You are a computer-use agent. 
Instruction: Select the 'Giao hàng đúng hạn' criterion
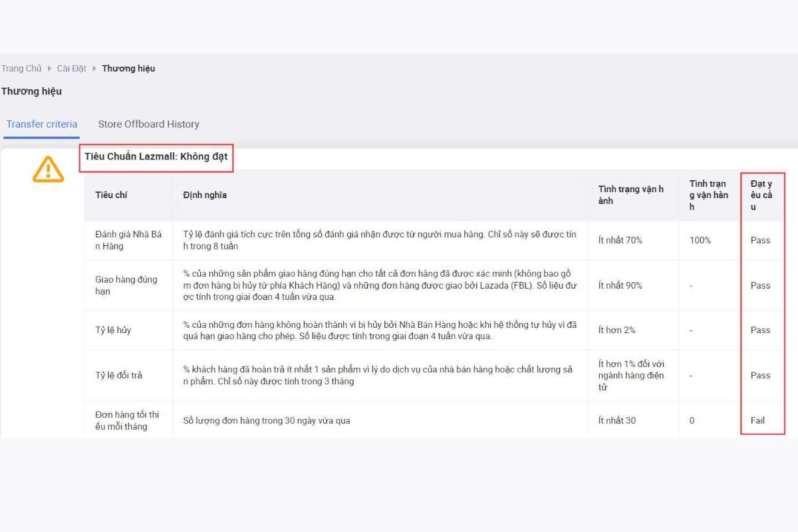point(126,285)
